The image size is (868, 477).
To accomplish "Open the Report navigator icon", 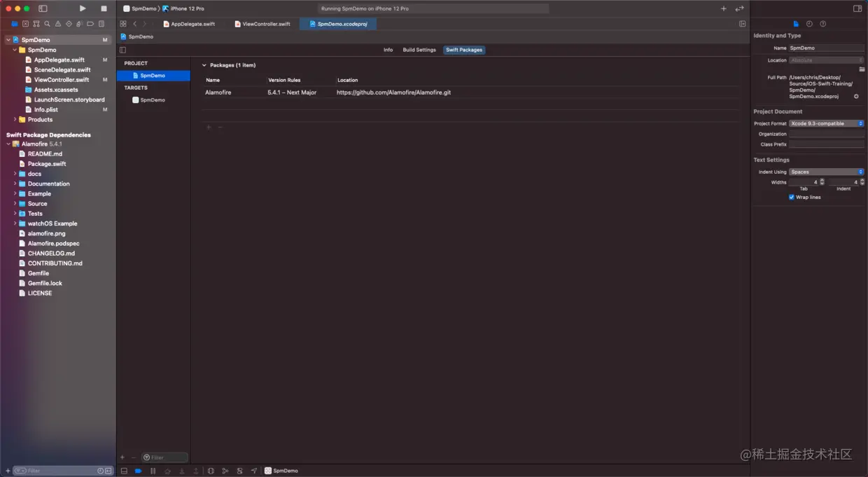I will point(101,24).
